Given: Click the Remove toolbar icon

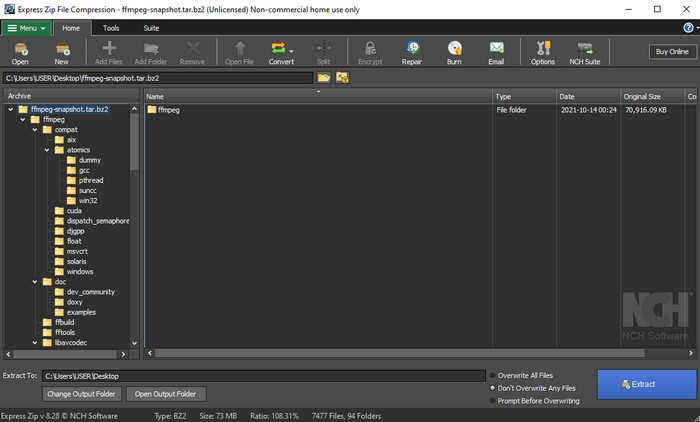Looking at the screenshot, I should pos(192,53).
